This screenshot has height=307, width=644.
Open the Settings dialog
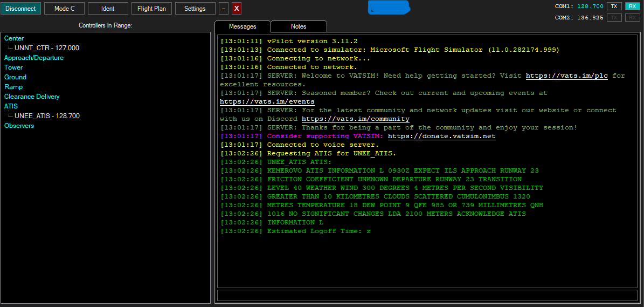click(195, 9)
